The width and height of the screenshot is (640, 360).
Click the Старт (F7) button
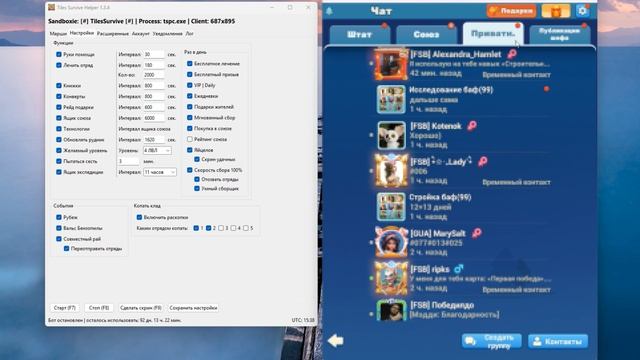click(x=64, y=308)
